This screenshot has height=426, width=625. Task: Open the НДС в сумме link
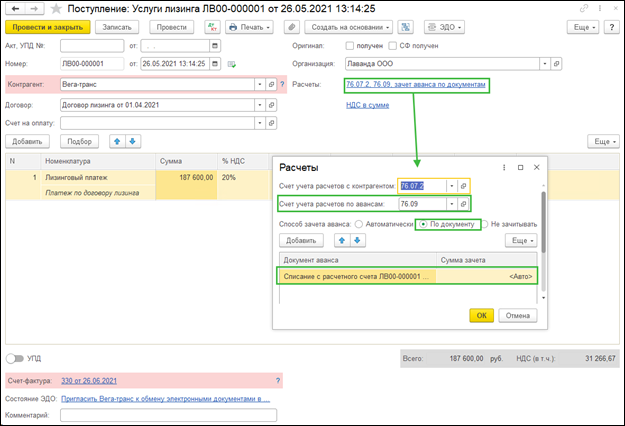[368, 105]
